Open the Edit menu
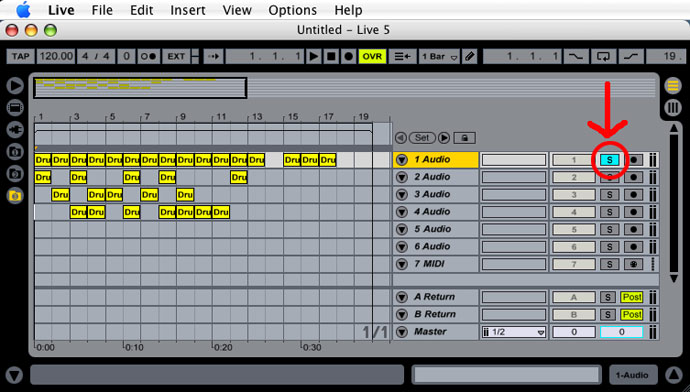 tap(141, 10)
